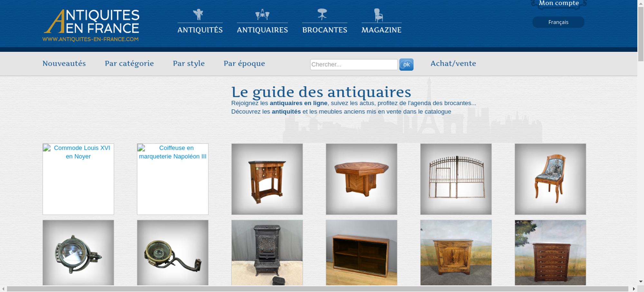This screenshot has height=292, width=644.
Task: Expand the Par catégorie menu
Action: (129, 63)
